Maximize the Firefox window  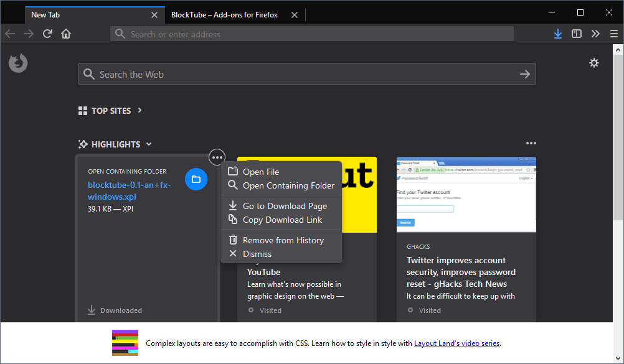click(580, 12)
